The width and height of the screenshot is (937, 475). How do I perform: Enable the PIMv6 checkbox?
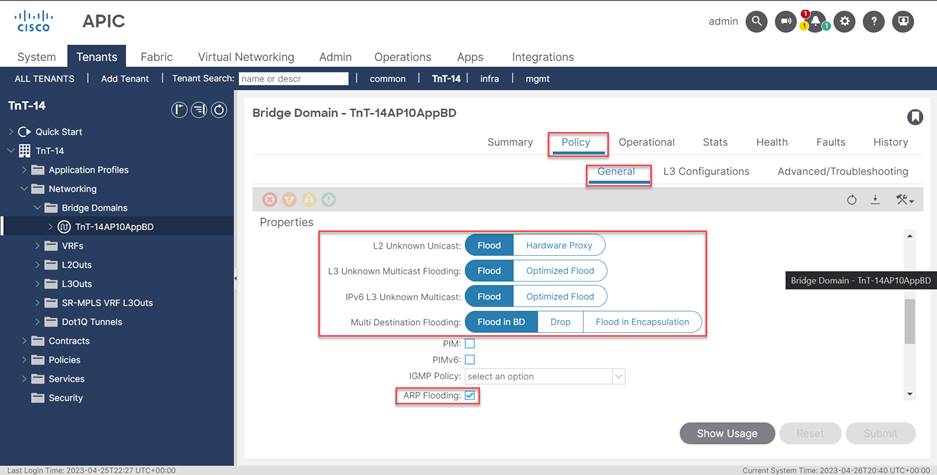tap(470, 360)
